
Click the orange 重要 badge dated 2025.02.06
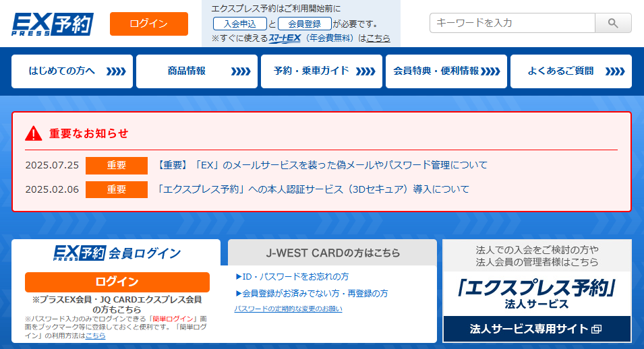click(116, 189)
